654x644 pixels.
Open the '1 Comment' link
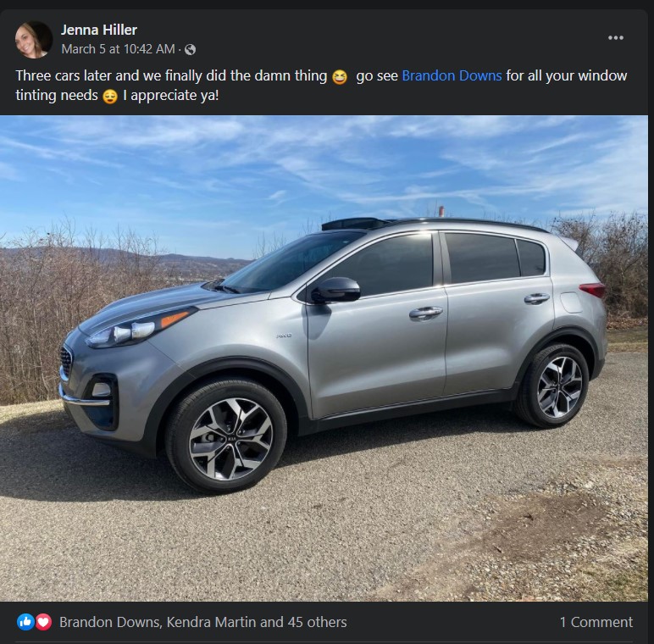[596, 622]
